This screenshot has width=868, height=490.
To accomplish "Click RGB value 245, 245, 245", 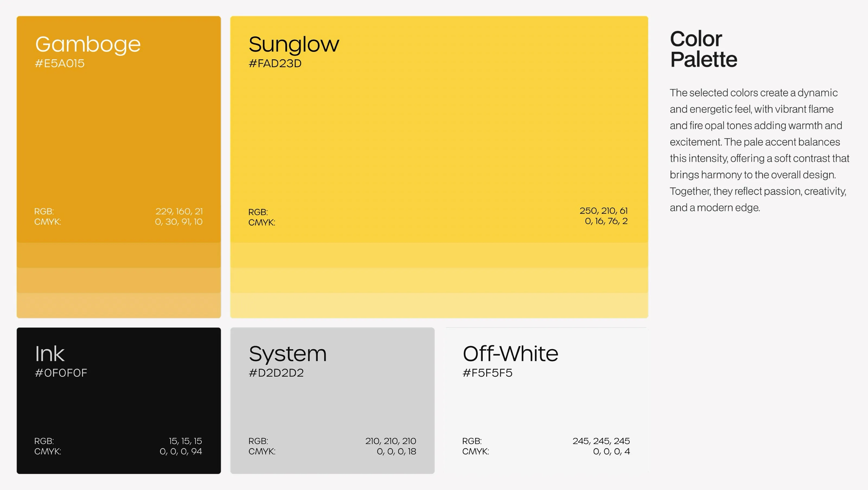I will tap(601, 441).
